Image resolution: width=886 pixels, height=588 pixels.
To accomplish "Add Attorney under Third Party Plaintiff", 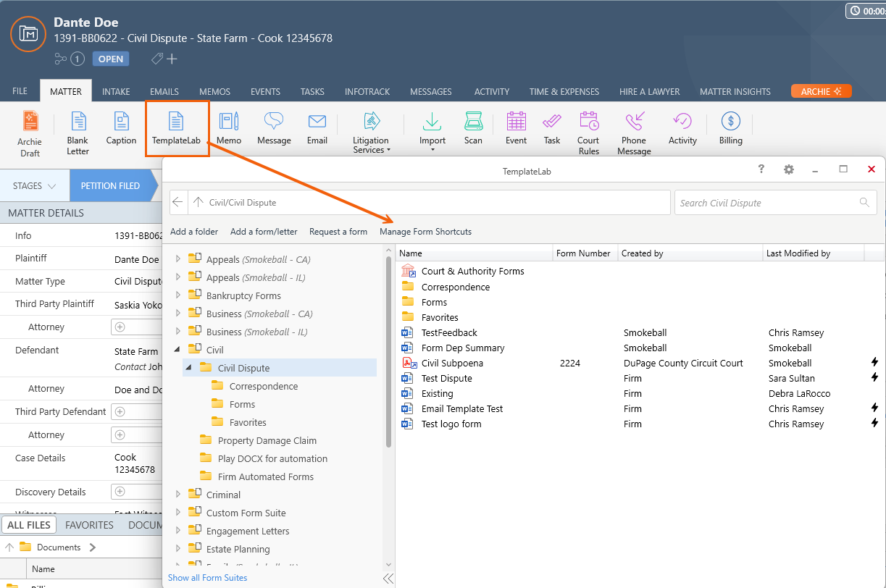I will coord(120,327).
